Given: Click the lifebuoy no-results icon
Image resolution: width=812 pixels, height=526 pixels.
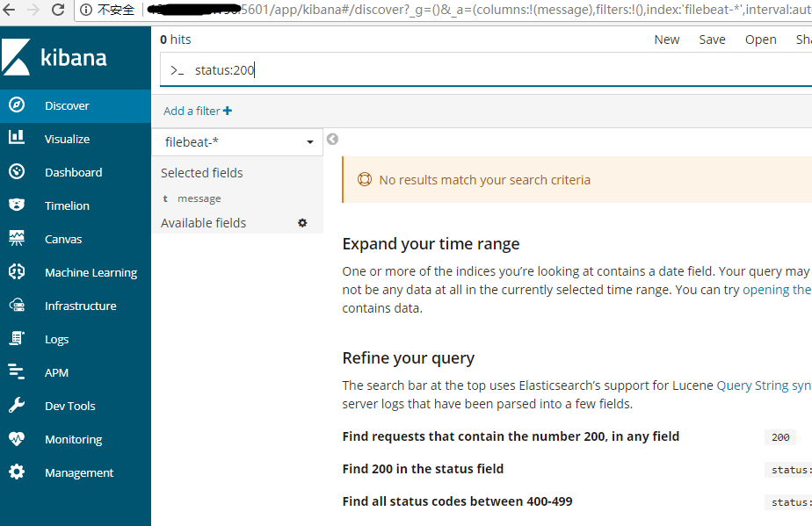Looking at the screenshot, I should [365, 179].
